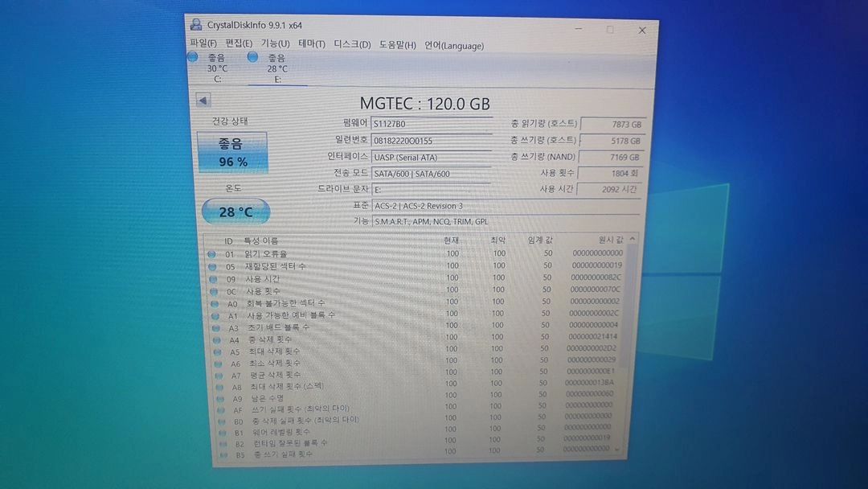This screenshot has height=489, width=868.
Task: Click the standard field ACS-2 | ACS-2 Revision 3
Action: [x=506, y=205]
